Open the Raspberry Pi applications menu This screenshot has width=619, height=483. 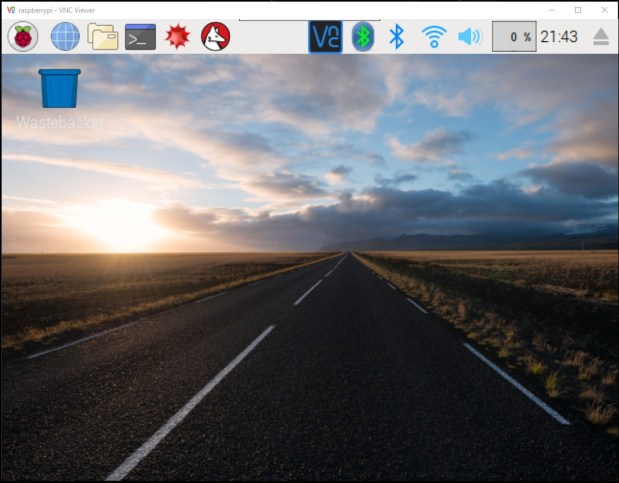[x=22, y=37]
